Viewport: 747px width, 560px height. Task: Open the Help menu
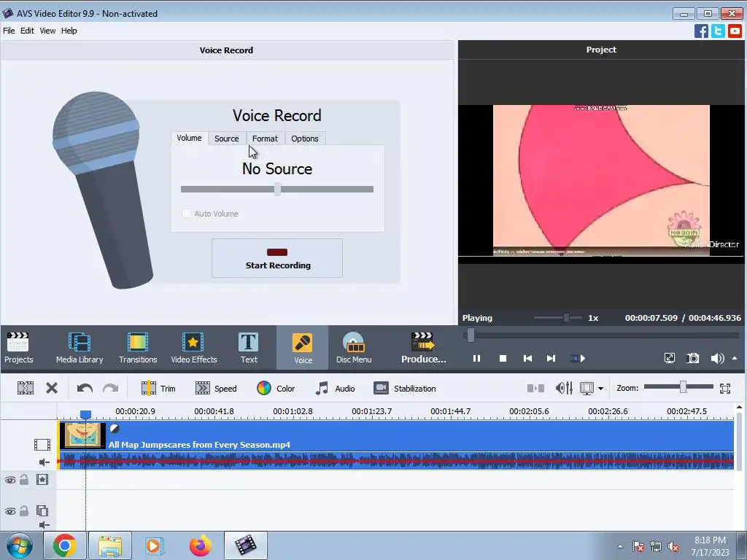[69, 31]
